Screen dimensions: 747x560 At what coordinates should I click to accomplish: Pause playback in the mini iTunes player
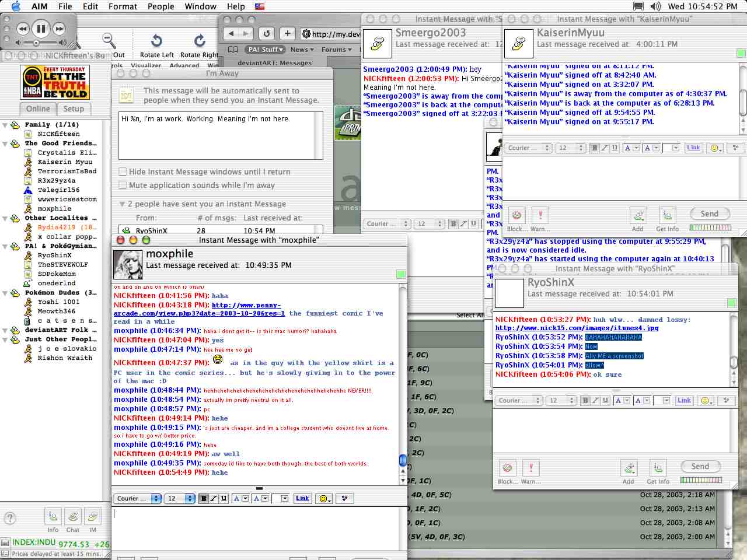coord(41,28)
